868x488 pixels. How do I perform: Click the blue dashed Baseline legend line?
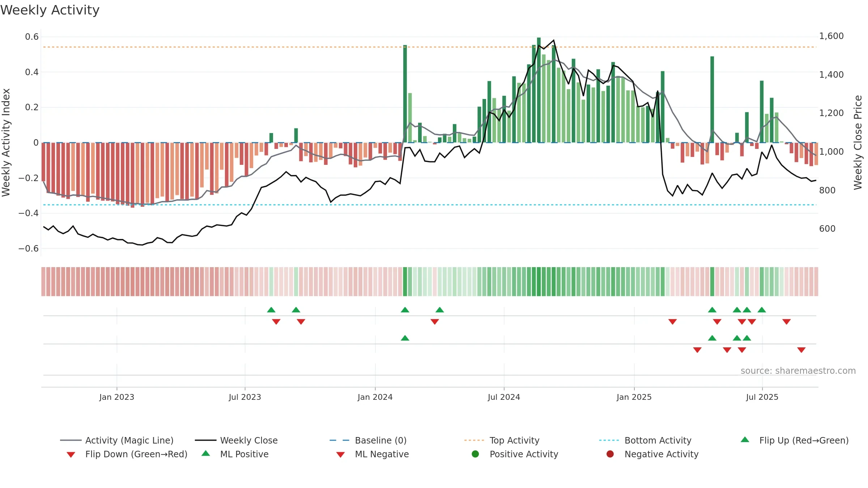click(340, 440)
